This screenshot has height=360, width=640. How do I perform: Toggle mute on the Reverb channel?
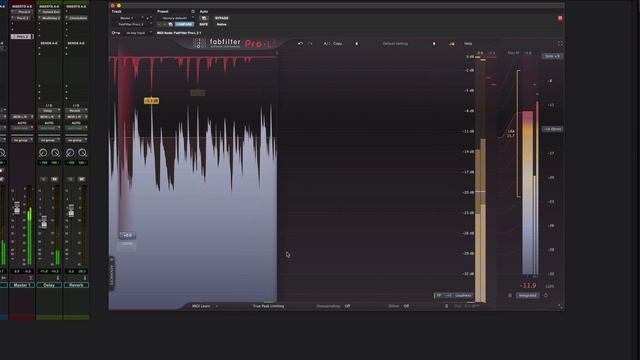[82, 179]
